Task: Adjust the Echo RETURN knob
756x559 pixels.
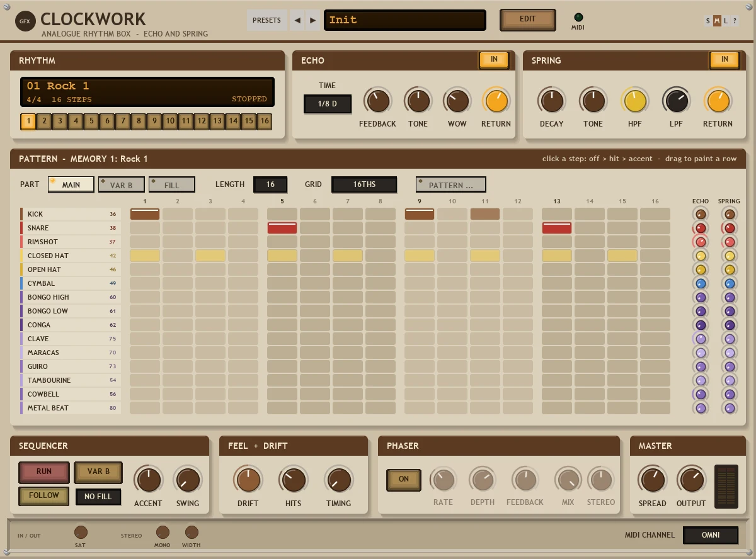Action: click(x=496, y=101)
